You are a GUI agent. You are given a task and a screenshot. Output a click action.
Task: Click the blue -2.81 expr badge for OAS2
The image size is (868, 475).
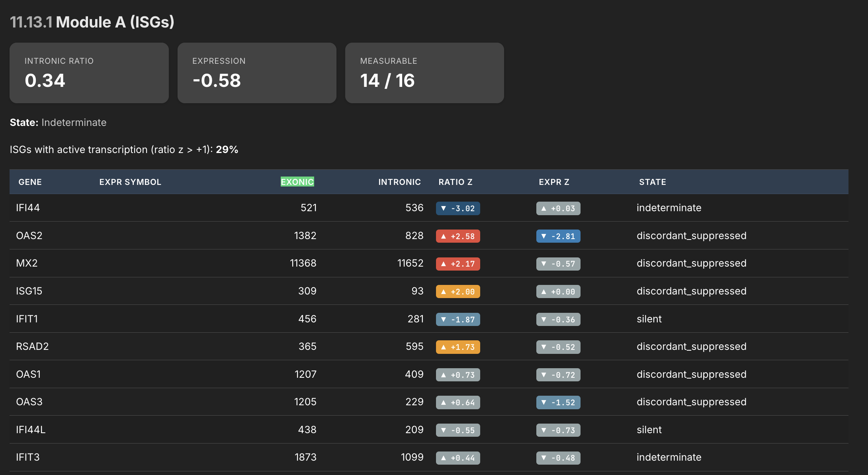point(558,236)
